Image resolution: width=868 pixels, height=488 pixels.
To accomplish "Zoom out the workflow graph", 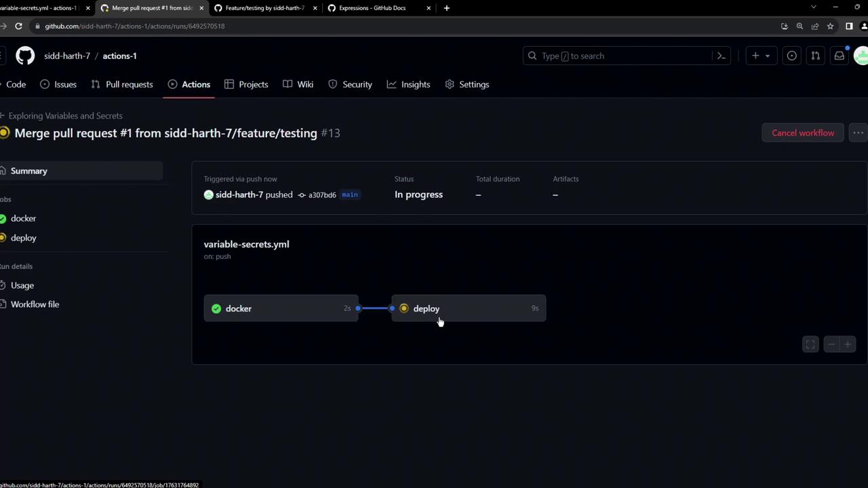I will (x=831, y=344).
